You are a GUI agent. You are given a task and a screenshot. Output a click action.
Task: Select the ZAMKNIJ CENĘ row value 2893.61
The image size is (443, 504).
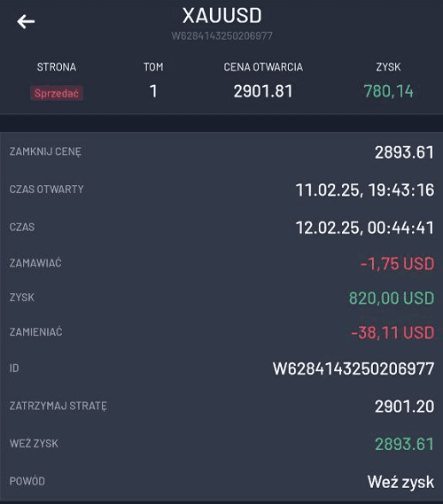click(x=404, y=152)
